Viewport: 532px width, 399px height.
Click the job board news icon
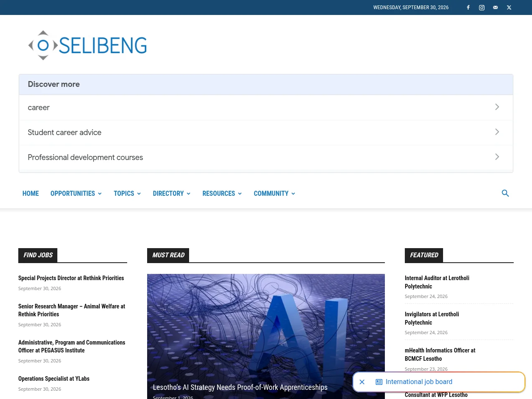tap(379, 382)
